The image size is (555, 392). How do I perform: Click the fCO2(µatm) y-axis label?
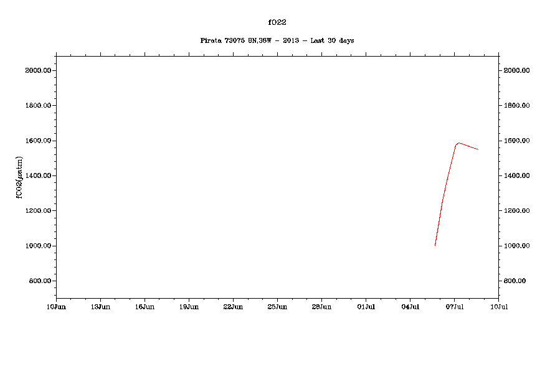pyautogui.click(x=21, y=177)
